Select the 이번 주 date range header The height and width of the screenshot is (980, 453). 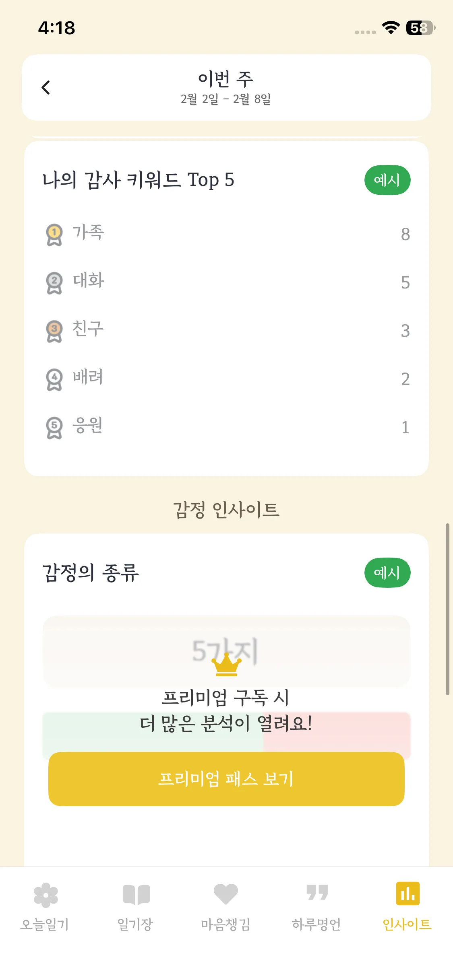(226, 88)
